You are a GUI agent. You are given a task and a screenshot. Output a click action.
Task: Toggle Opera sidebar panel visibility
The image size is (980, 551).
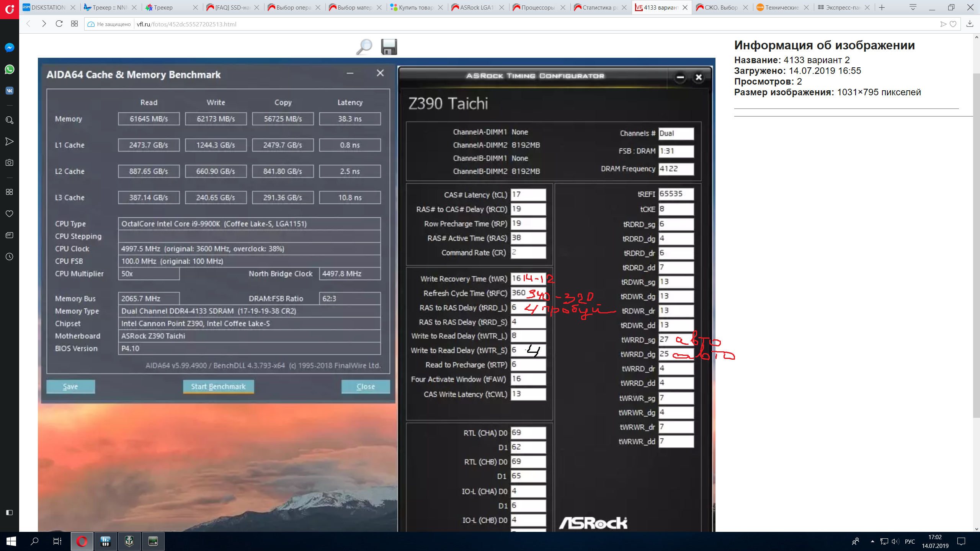10,513
